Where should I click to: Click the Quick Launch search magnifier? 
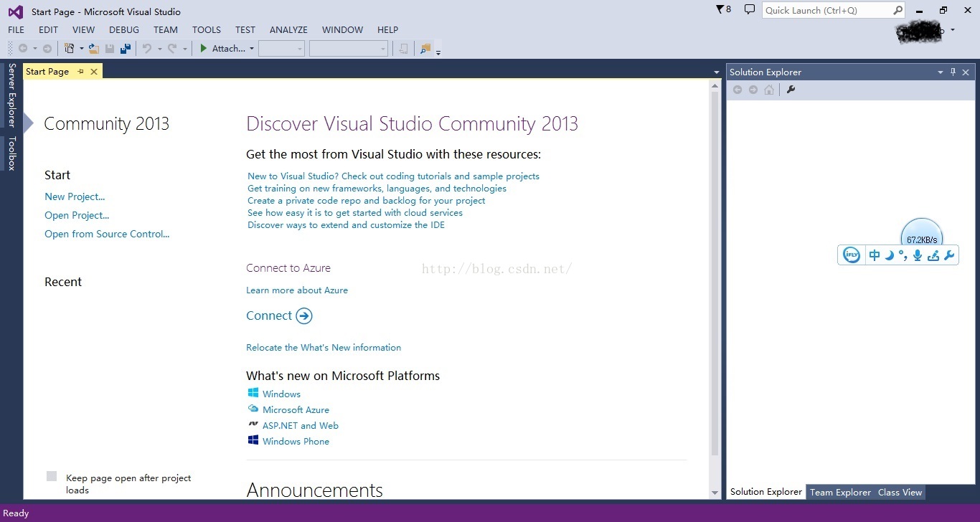point(897,10)
